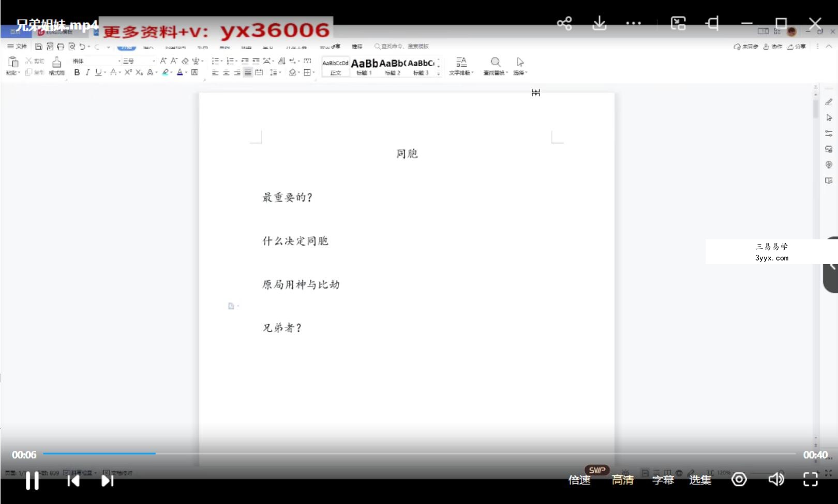The image size is (838, 504).
Task: Switch to picture-in-picture mini player
Action: (x=678, y=23)
